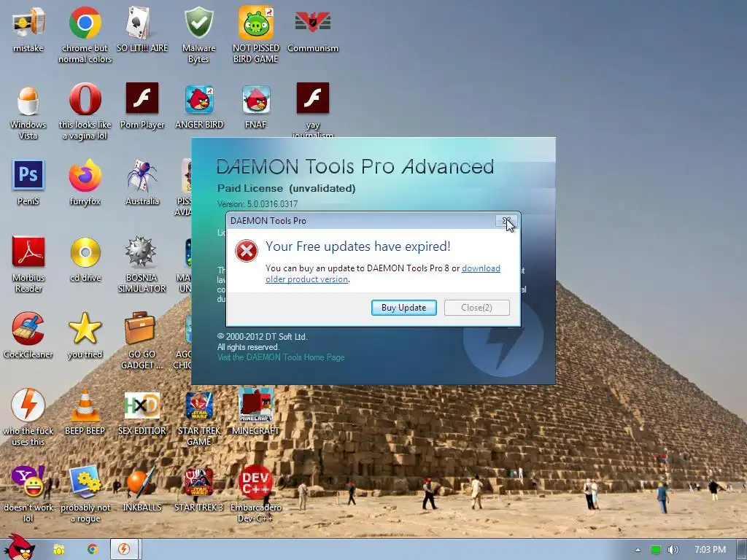This screenshot has width=747, height=560.
Task: Select the CCleaner brush desktop icon
Action: [x=28, y=329]
